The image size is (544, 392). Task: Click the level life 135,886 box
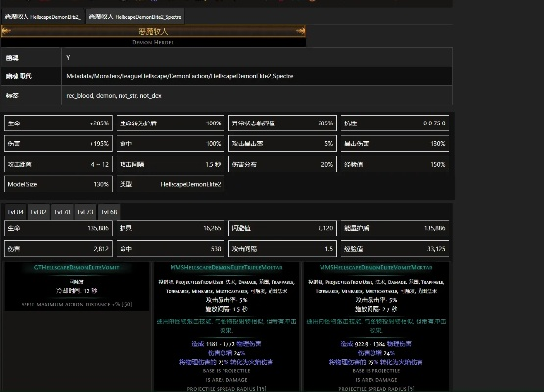58,228
